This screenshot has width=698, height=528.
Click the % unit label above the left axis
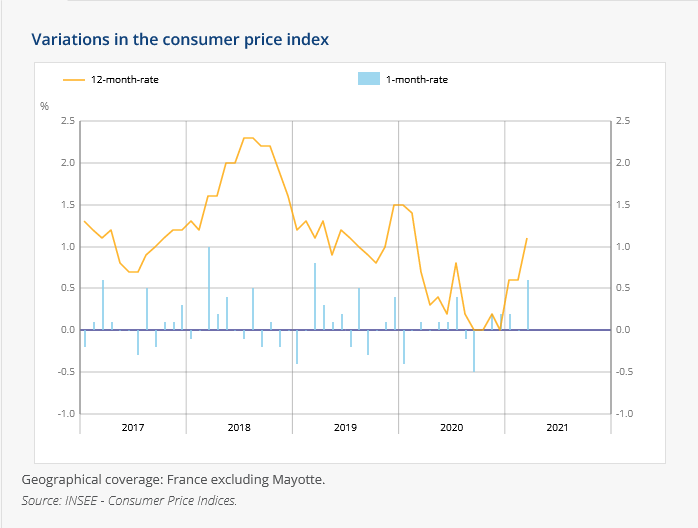point(44,105)
